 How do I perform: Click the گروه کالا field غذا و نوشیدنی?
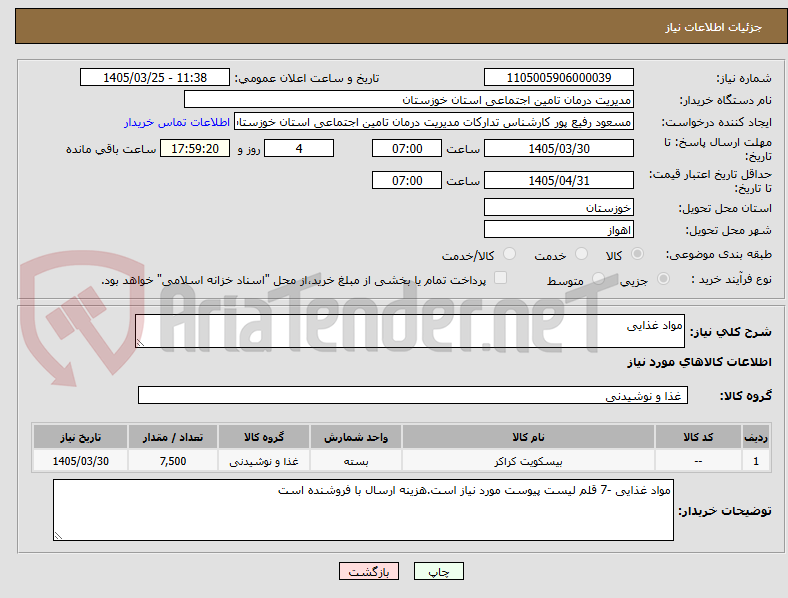tap(413, 395)
